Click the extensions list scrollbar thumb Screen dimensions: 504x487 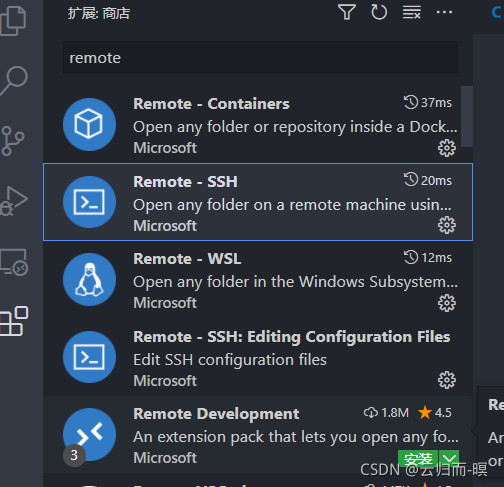coord(467,116)
